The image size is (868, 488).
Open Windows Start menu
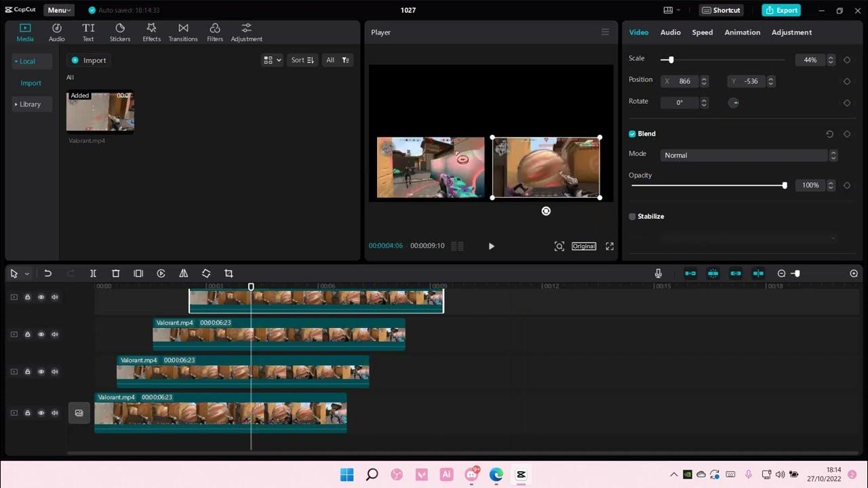coord(347,474)
